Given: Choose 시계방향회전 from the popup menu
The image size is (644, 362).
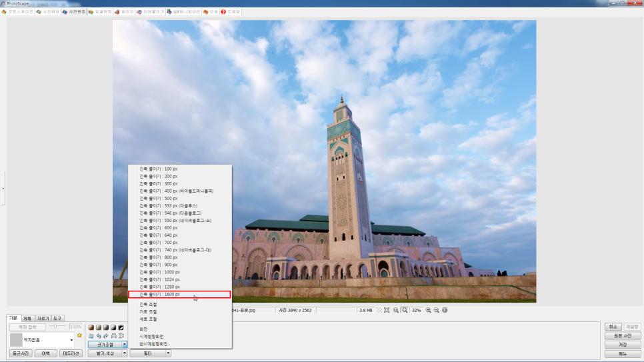Looking at the screenshot, I should click(151, 337).
